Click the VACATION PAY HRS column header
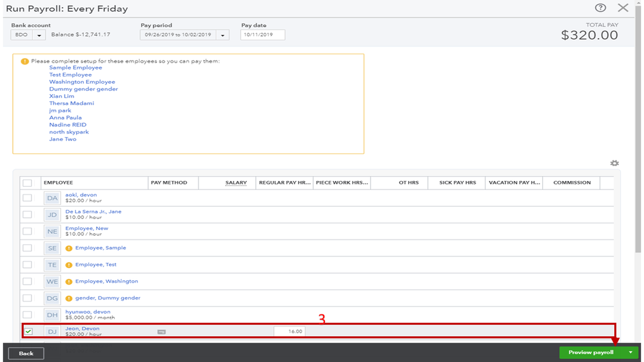Image resolution: width=644 pixels, height=362 pixels. [x=514, y=183]
